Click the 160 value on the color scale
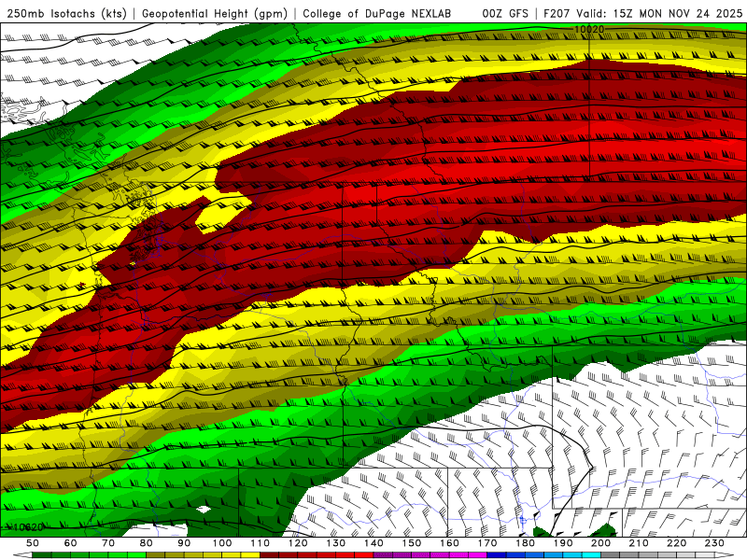 tap(449, 543)
